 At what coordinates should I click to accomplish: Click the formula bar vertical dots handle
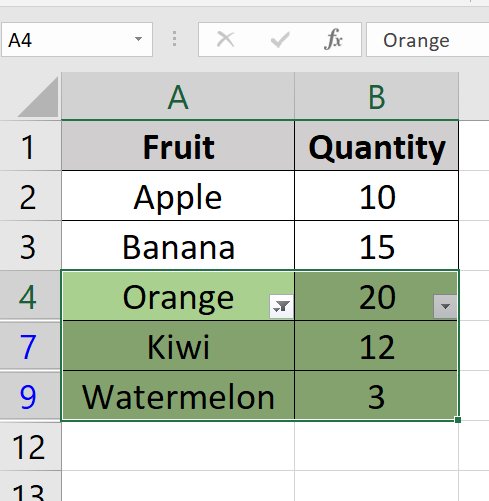point(174,39)
